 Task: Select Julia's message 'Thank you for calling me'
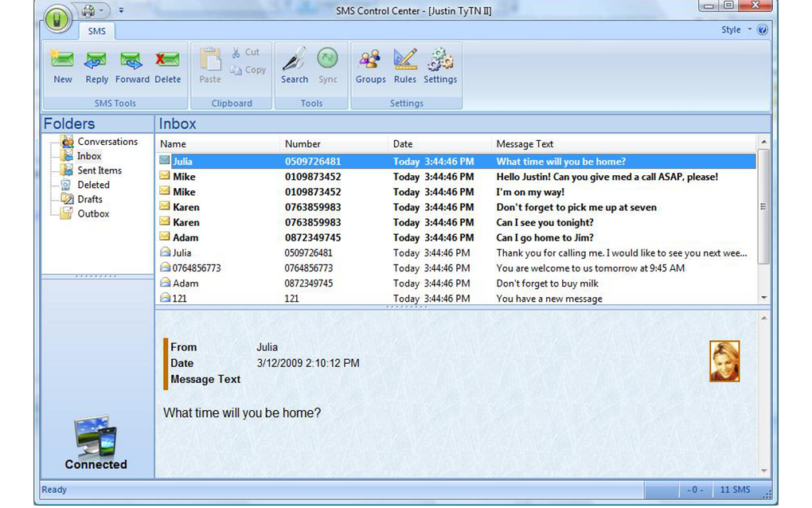click(x=455, y=252)
